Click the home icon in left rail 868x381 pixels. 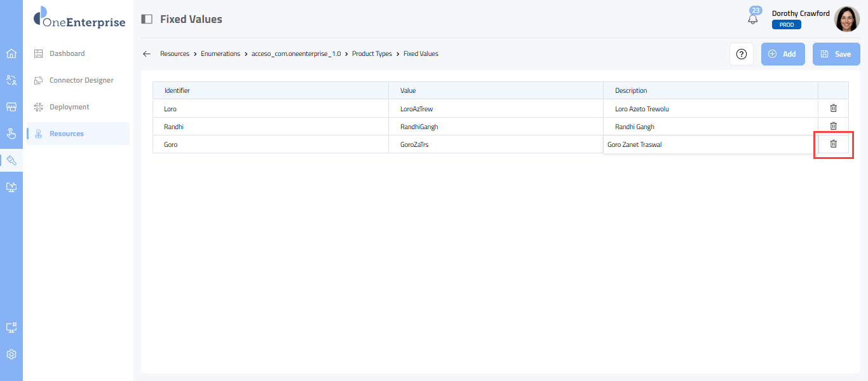(x=11, y=53)
